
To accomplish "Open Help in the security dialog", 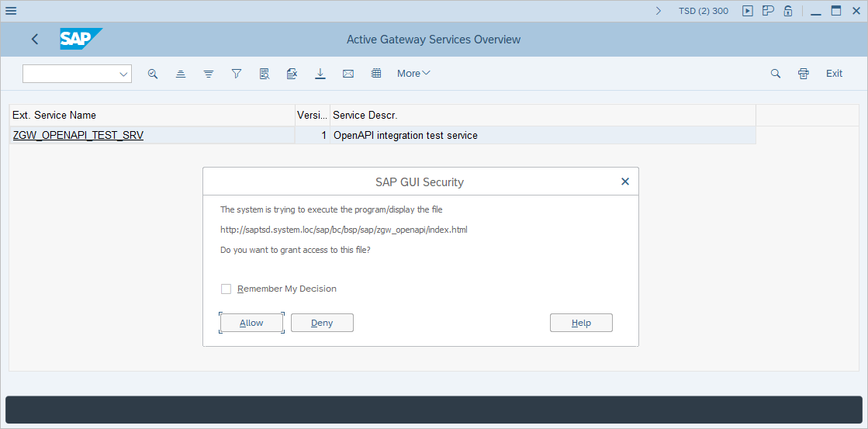I will click(x=581, y=323).
